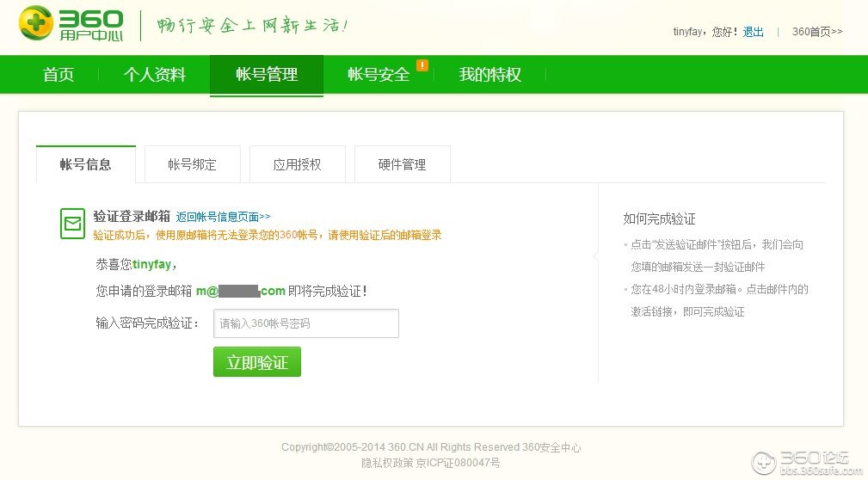Click the 360 用户中心 logo
This screenshot has width=868, height=480.
[x=71, y=24]
